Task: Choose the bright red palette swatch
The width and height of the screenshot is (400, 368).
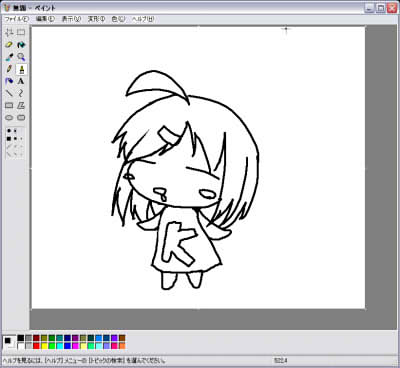Action: click(x=36, y=346)
